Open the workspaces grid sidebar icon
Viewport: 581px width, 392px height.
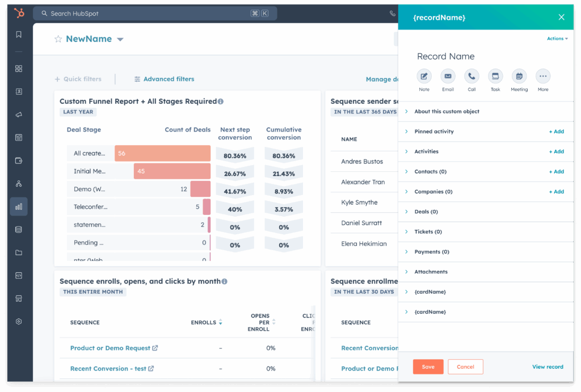coord(19,69)
